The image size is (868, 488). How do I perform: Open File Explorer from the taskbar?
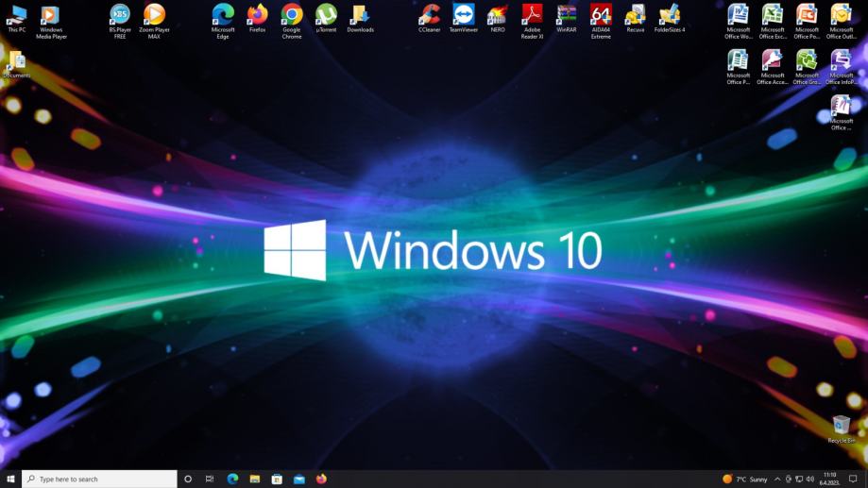(x=255, y=480)
